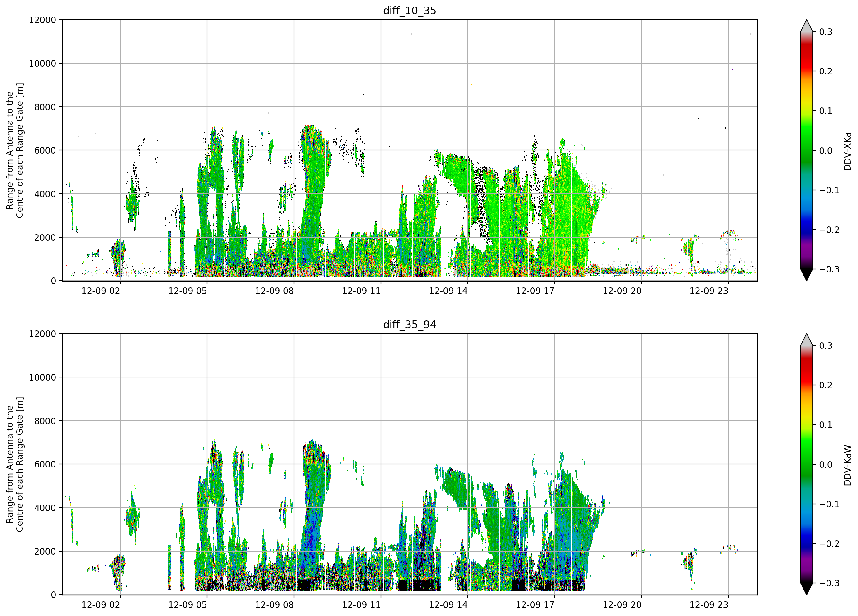Click the 10000 y-tick of diff_10_35 plot
Screen dimensions: 858x616
pyautogui.click(x=42, y=64)
